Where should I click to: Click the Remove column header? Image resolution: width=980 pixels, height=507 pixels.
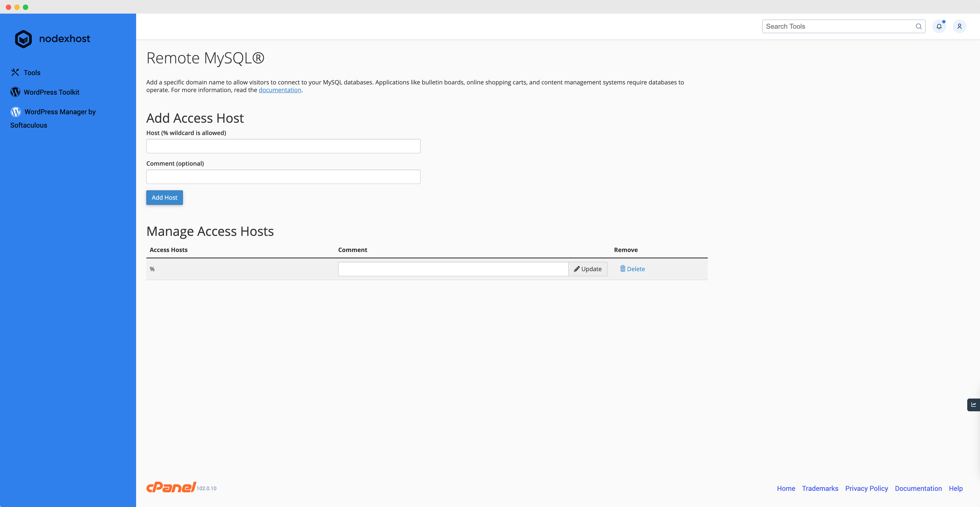point(626,250)
